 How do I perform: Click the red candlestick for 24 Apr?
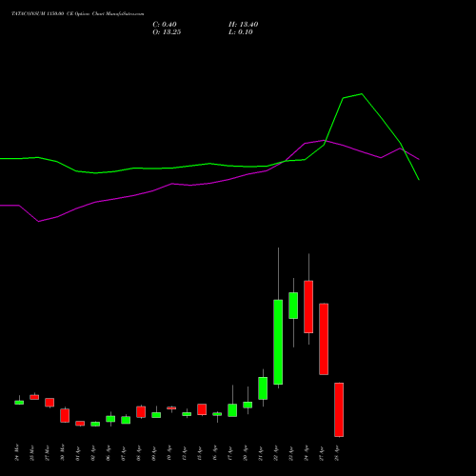tap(308, 307)
